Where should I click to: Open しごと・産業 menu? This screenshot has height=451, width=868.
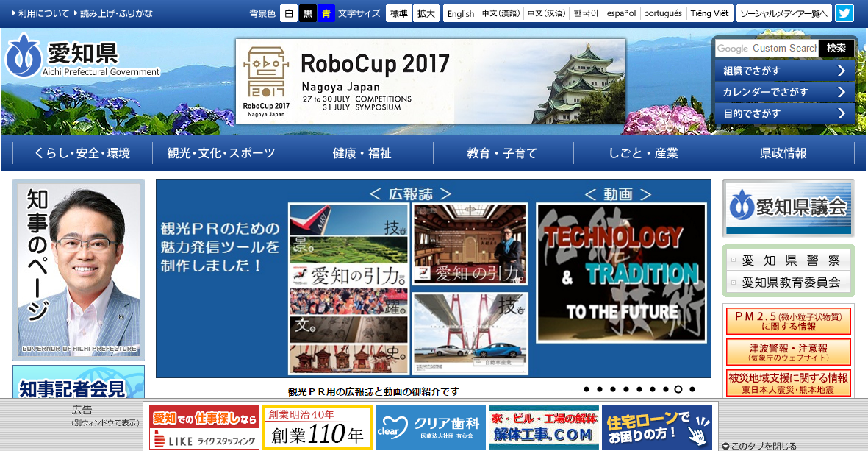643,153
